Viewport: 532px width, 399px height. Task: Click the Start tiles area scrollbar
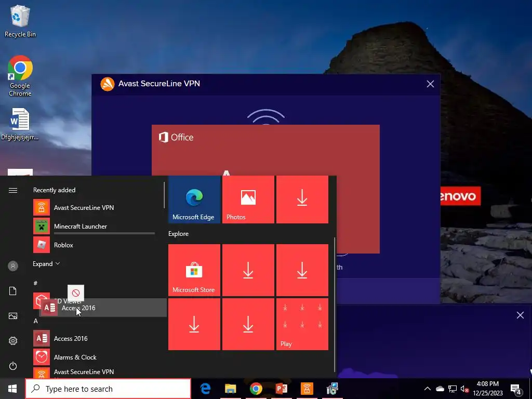click(335, 304)
